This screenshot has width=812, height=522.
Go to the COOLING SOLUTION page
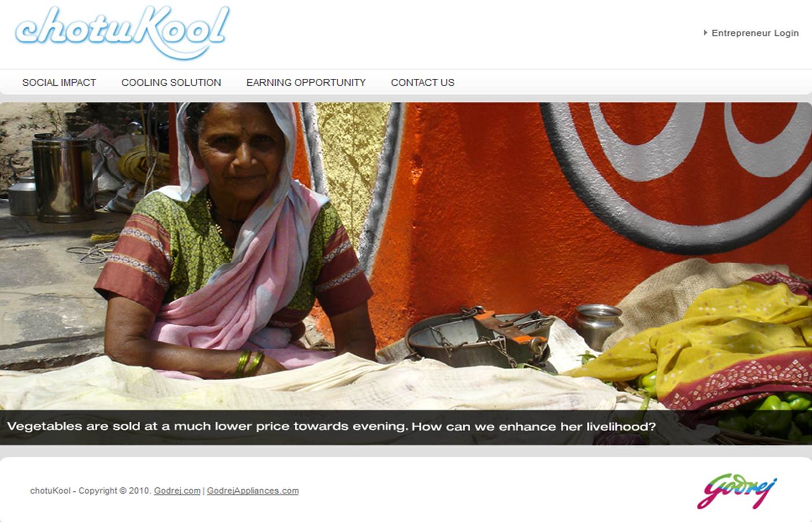tap(171, 82)
